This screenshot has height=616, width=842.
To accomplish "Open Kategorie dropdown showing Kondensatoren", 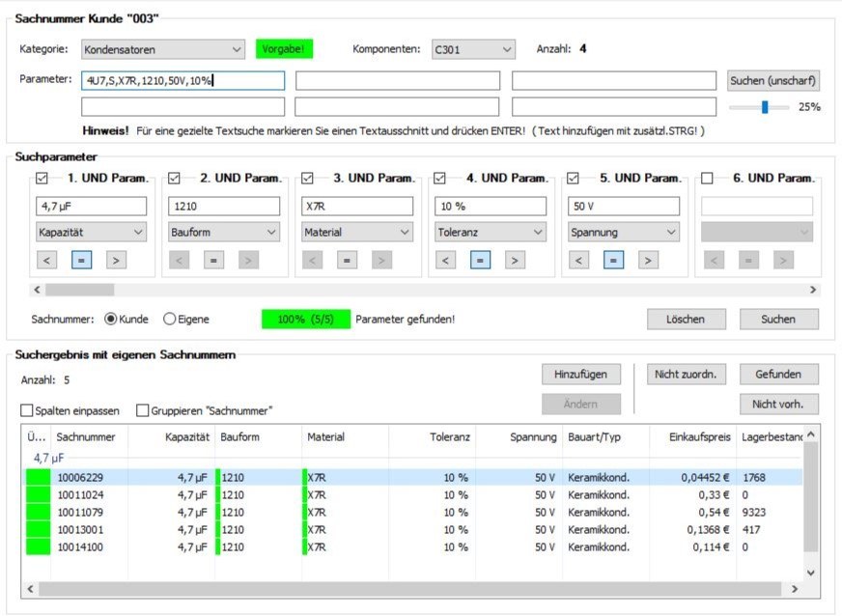I will 163,49.
